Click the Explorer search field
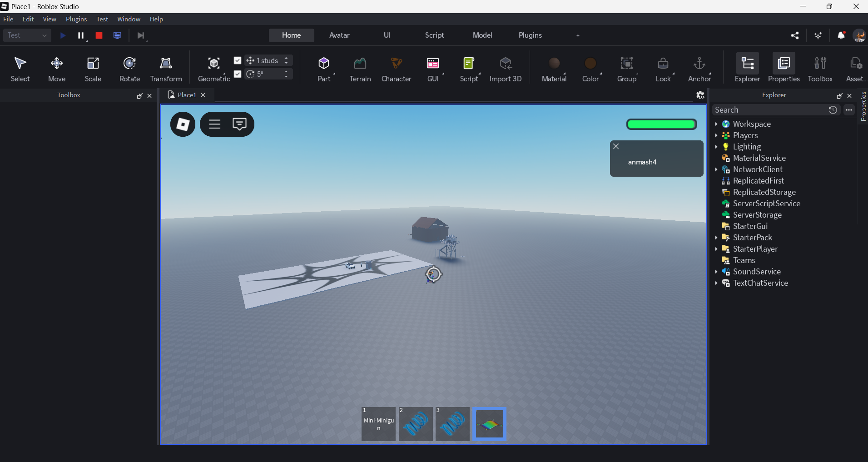868x462 pixels. 769,110
